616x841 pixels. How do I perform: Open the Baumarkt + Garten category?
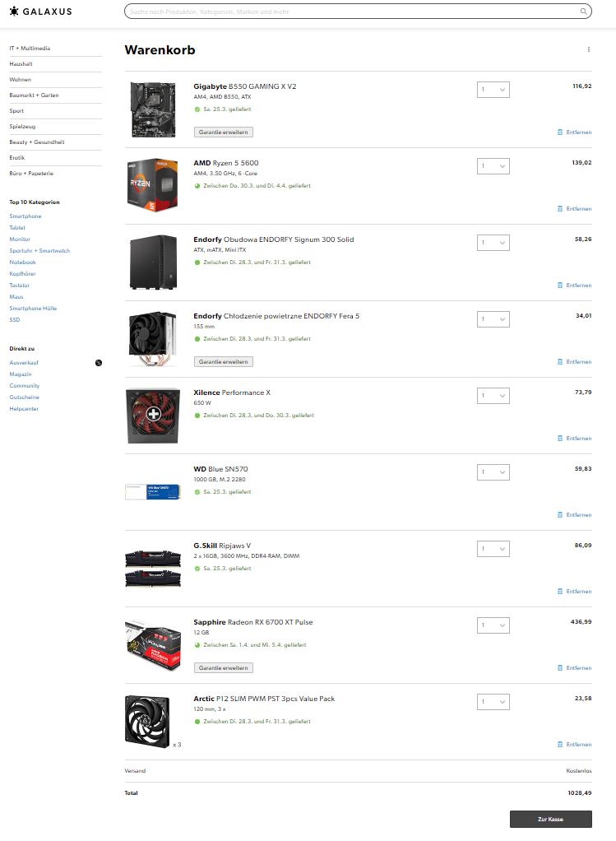click(35, 95)
